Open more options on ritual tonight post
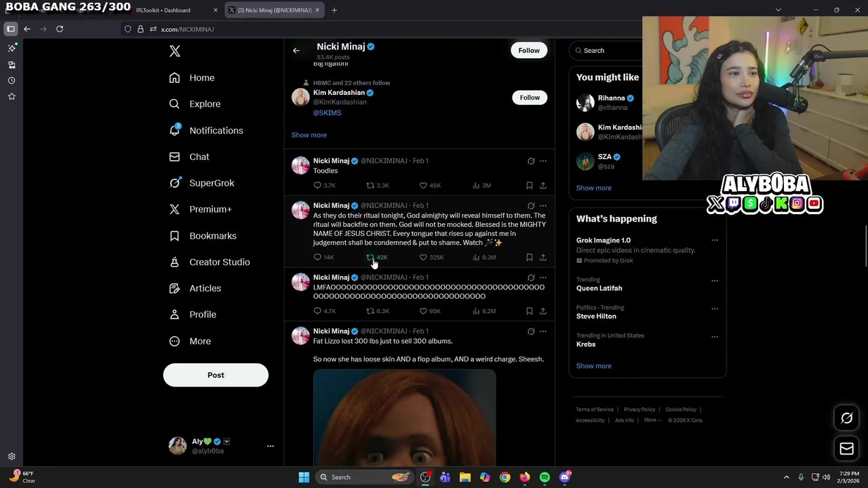 [543, 205]
